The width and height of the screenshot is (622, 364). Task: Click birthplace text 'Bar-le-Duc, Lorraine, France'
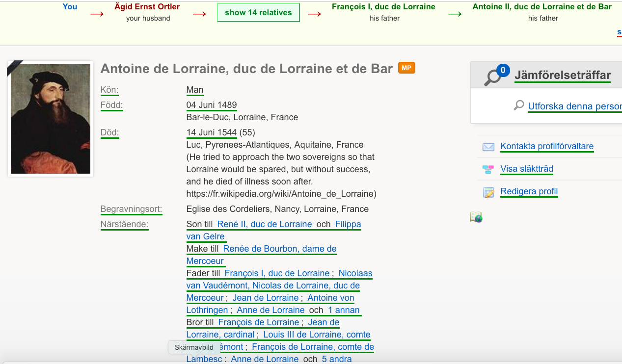(242, 117)
